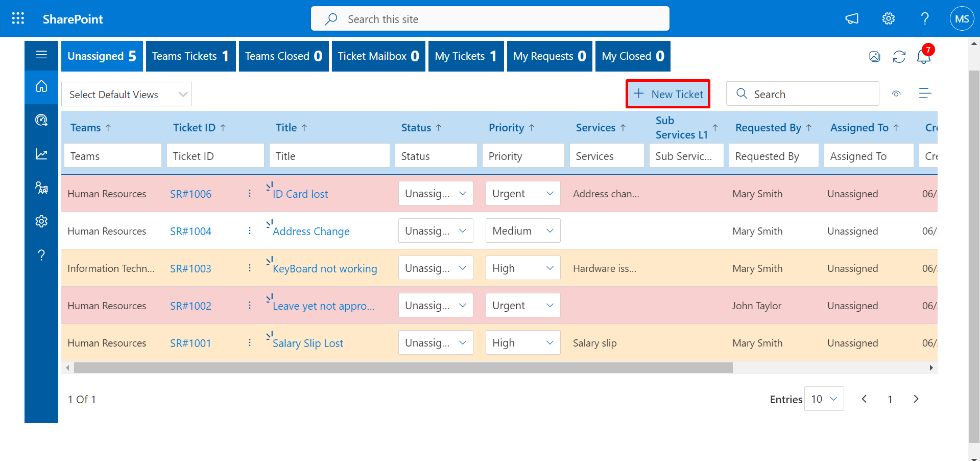Go to next page arrow
The width and height of the screenshot is (980, 461).
[x=916, y=399]
